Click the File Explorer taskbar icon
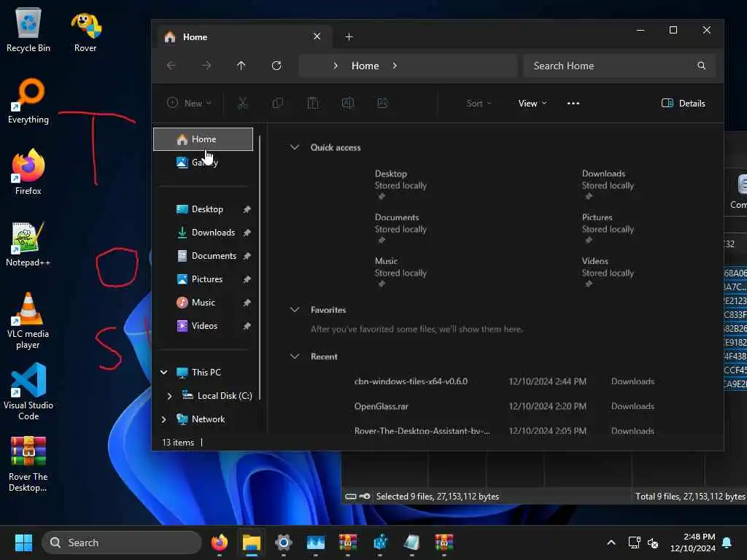 pyautogui.click(x=251, y=542)
